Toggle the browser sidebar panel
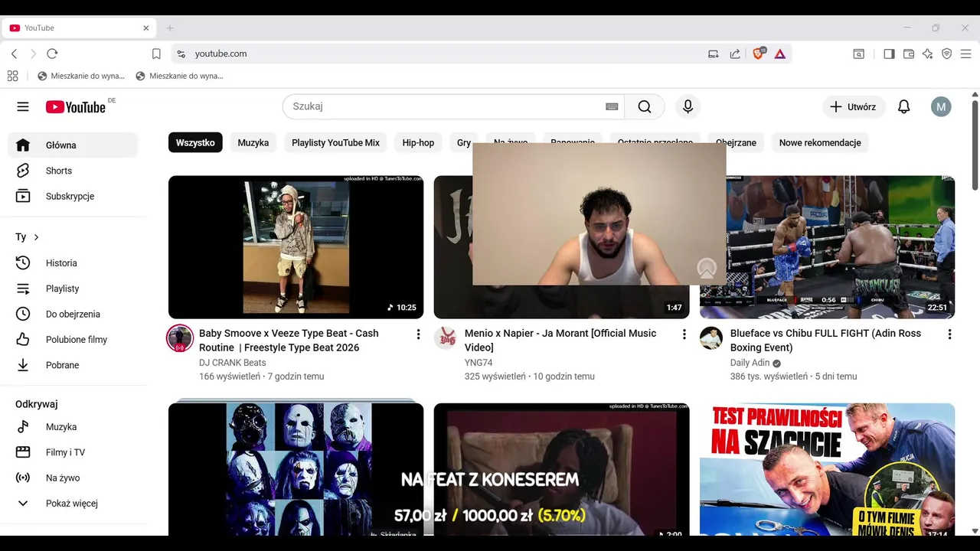This screenshot has height=551, width=980. [x=889, y=54]
